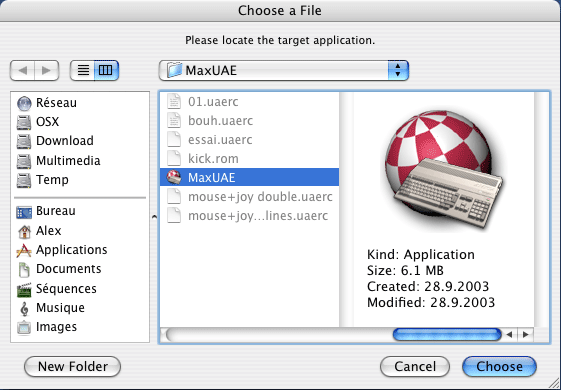Click the horizontal scrollbar thumb
This screenshot has width=561, height=390.
447,335
